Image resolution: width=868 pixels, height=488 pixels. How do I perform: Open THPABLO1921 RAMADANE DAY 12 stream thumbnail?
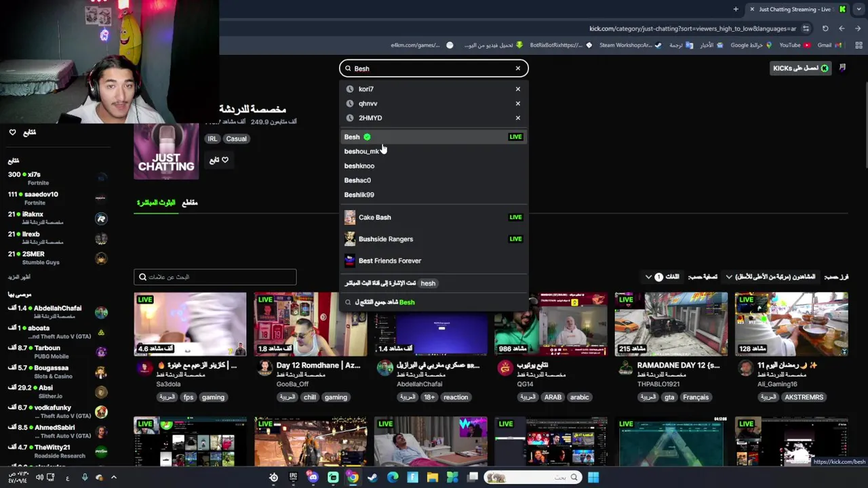pyautogui.click(x=671, y=324)
